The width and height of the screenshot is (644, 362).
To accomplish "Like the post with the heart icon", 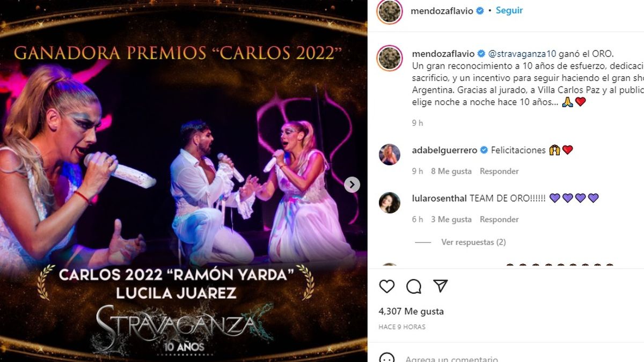I will tap(387, 286).
